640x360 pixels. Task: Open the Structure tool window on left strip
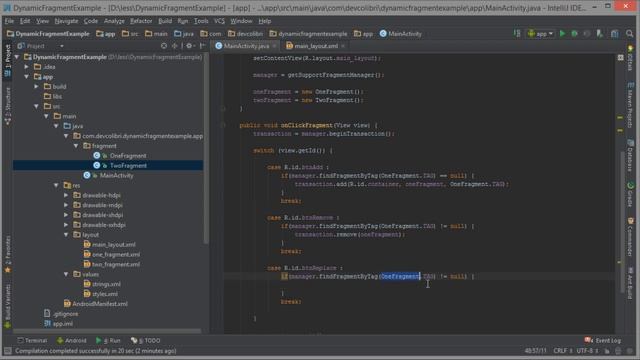pos(8,105)
